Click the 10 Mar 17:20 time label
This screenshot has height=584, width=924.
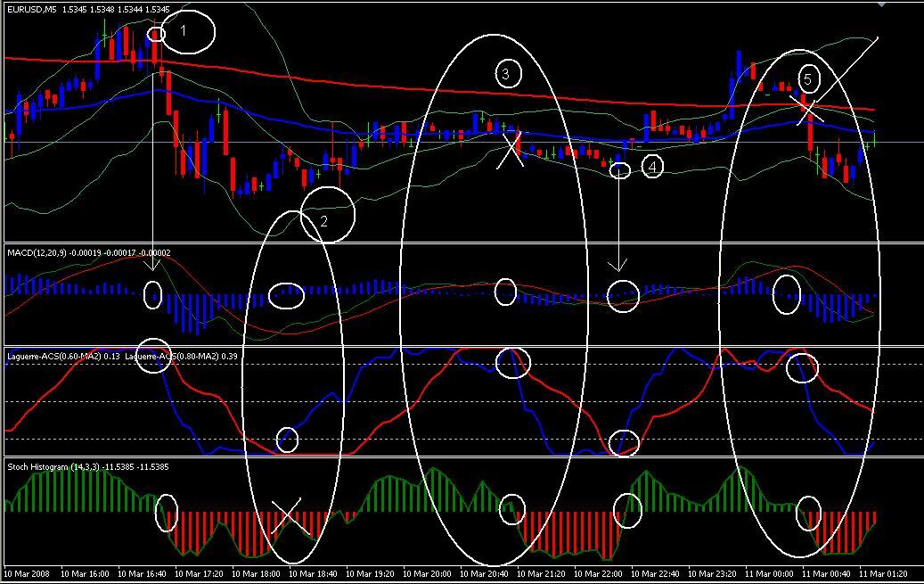pyautogui.click(x=200, y=573)
